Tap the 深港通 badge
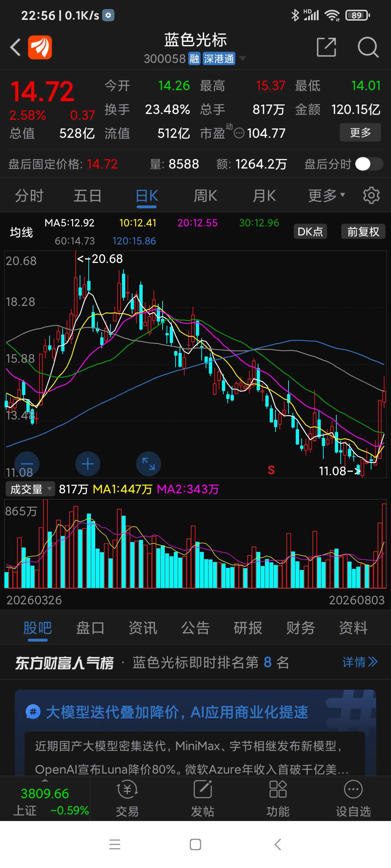 click(219, 59)
